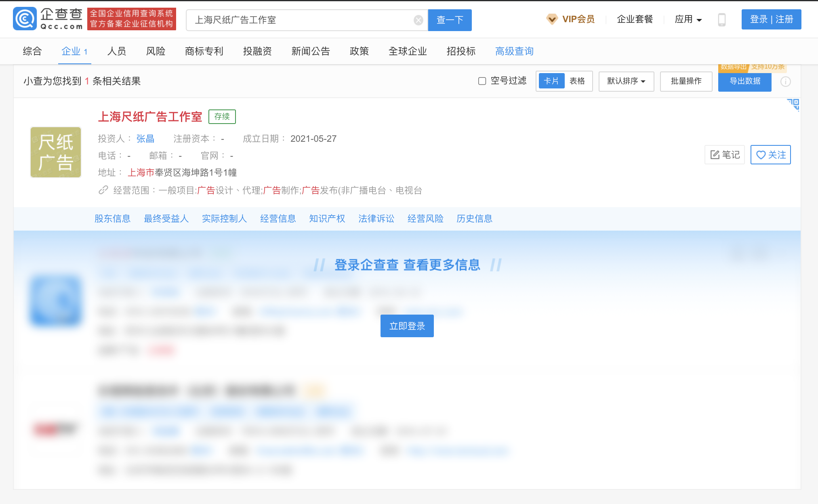
Task: Click the 数据导出 支持10万条 badge
Action: [x=752, y=67]
